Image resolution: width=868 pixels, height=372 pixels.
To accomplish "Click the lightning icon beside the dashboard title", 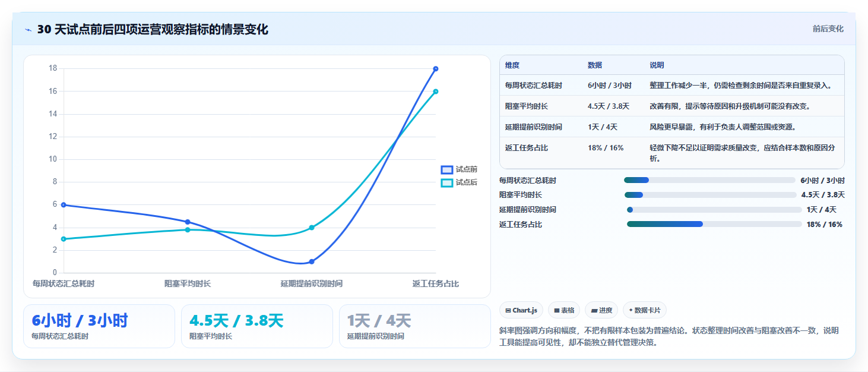I will pyautogui.click(x=28, y=30).
